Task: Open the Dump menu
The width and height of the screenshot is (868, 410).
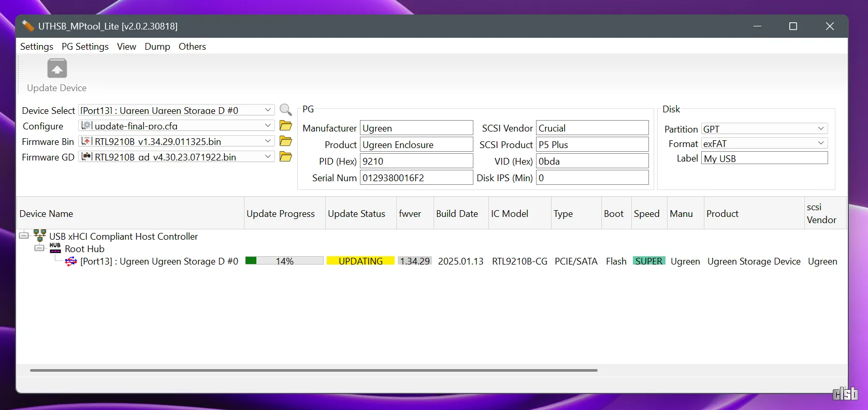Action: [157, 47]
